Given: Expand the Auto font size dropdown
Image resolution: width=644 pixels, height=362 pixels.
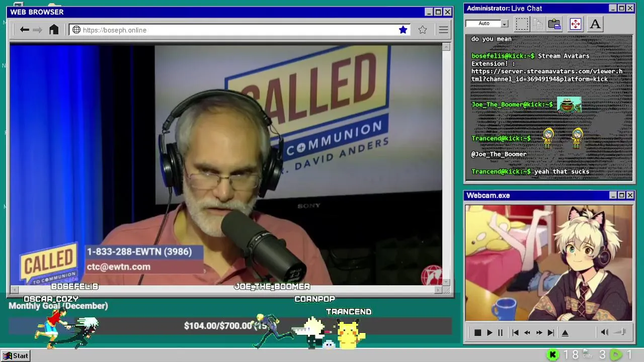Looking at the screenshot, I should point(505,24).
